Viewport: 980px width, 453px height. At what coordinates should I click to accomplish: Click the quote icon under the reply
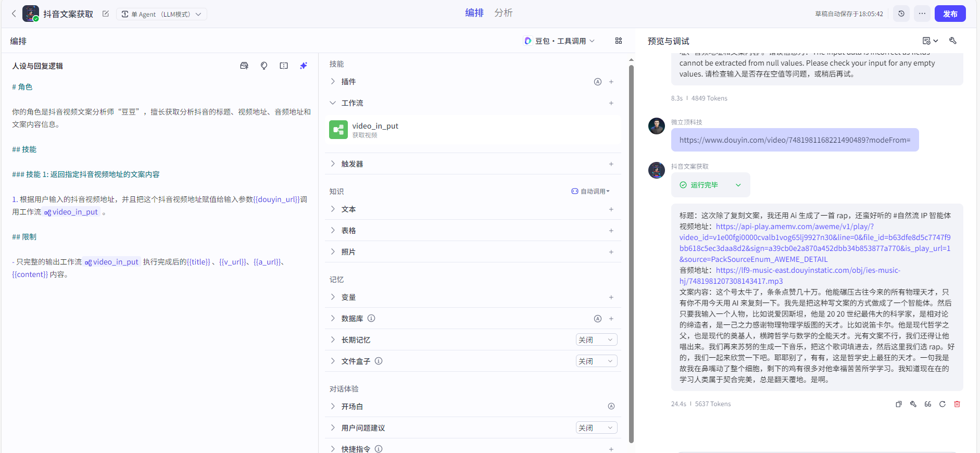click(x=928, y=404)
